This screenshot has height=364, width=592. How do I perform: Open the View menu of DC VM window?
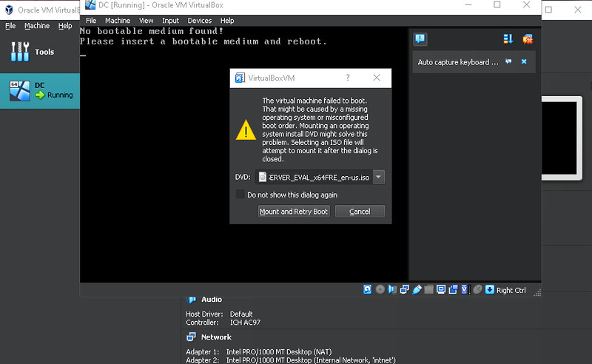coord(146,21)
